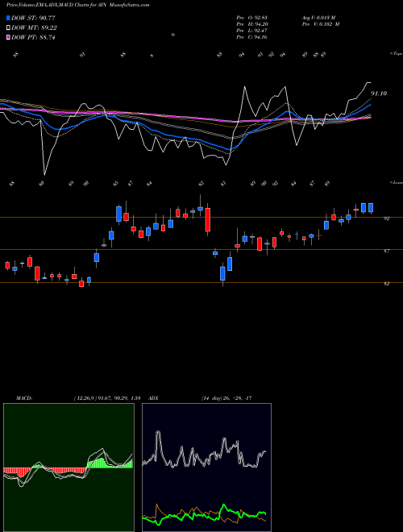Click the tall red candlestick before the gap down
This screenshot has width=403, height=532.
[208, 219]
